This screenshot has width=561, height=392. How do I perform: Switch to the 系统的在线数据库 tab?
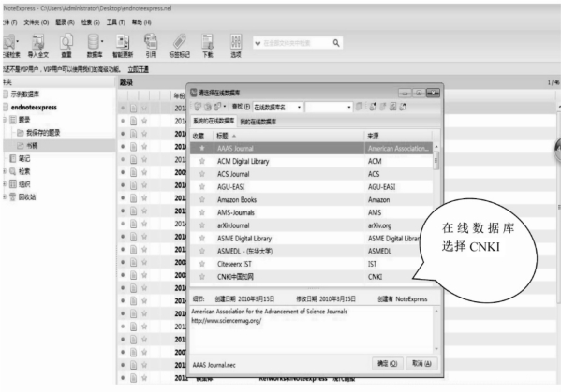[214, 121]
